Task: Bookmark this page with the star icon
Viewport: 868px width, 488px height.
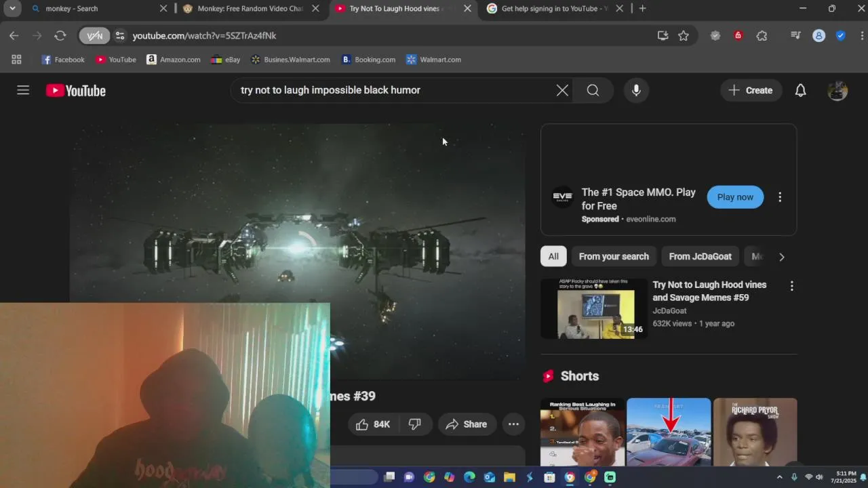Action: pyautogui.click(x=684, y=35)
